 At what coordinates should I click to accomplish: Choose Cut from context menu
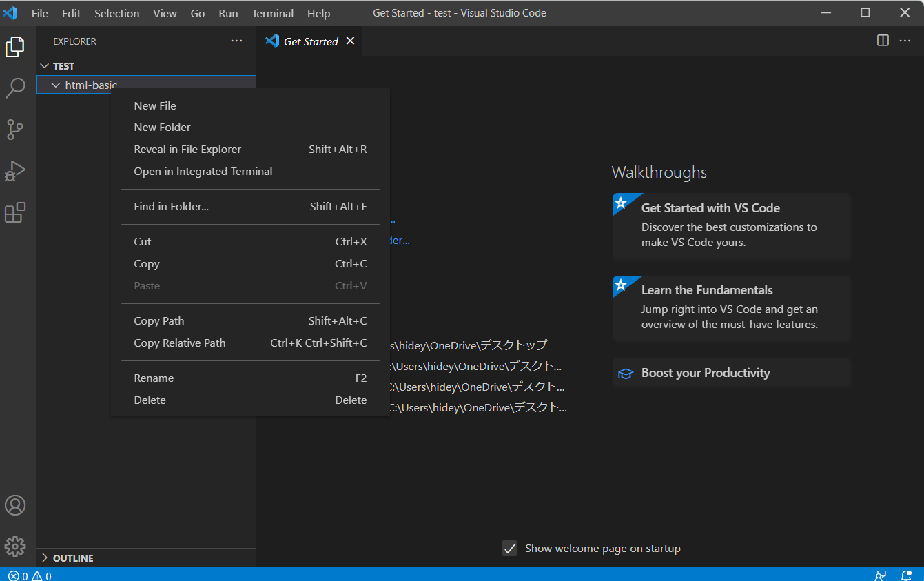250,241
